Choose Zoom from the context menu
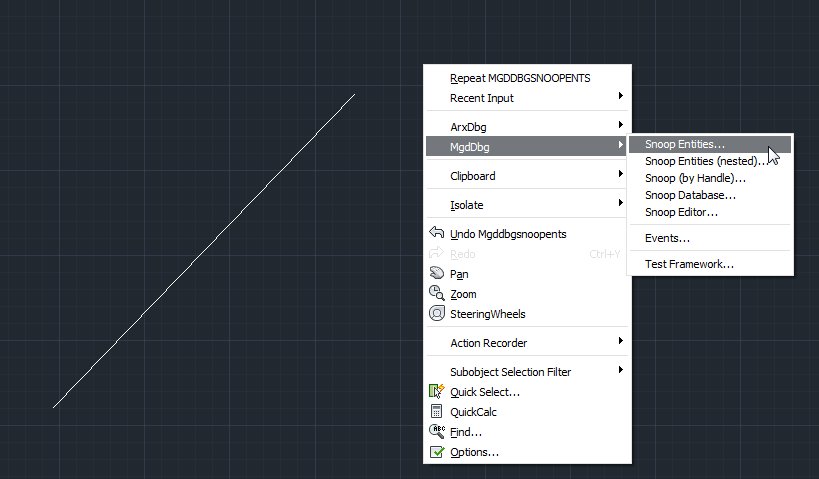Viewport: 819px width, 479px height. tap(527, 294)
